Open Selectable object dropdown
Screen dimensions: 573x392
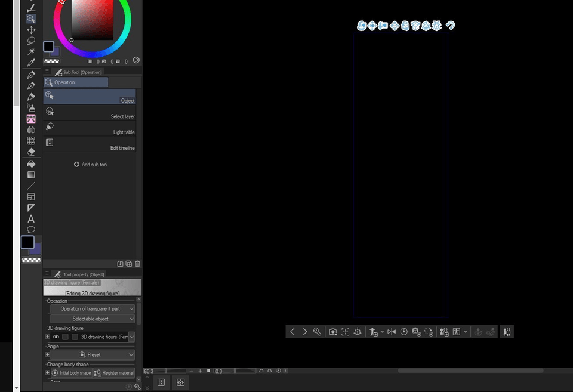pyautogui.click(x=93, y=319)
